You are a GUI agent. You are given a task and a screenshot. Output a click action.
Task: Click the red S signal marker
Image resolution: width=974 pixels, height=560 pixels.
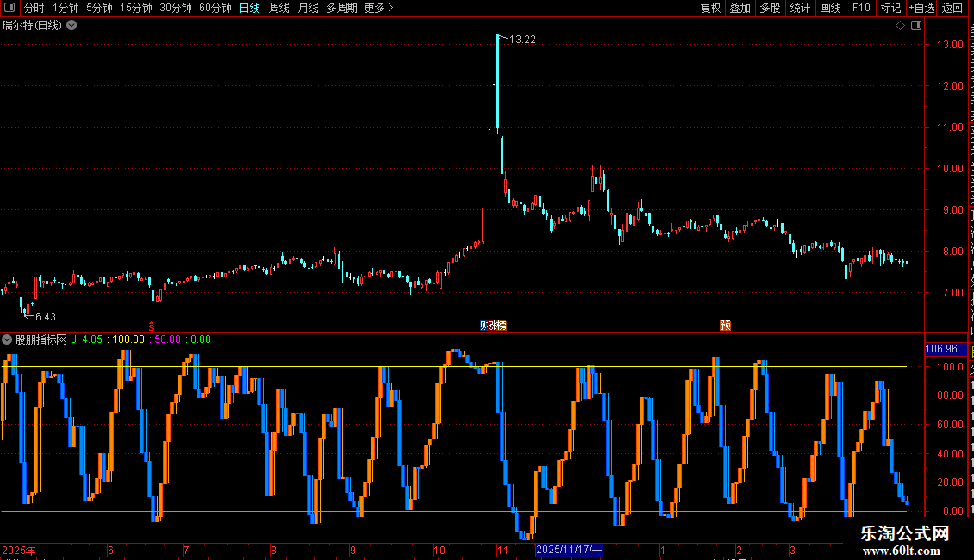(151, 326)
